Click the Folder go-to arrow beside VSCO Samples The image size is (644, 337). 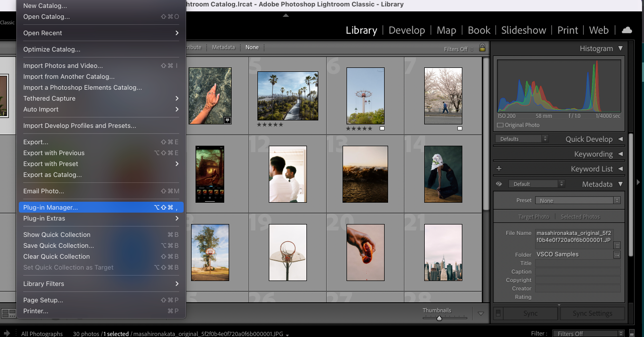pos(617,255)
